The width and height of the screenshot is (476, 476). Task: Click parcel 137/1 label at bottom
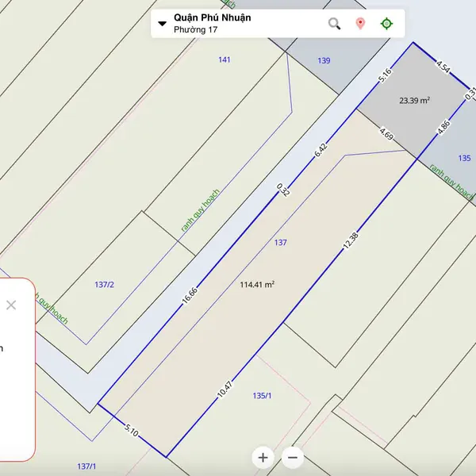tap(86, 466)
